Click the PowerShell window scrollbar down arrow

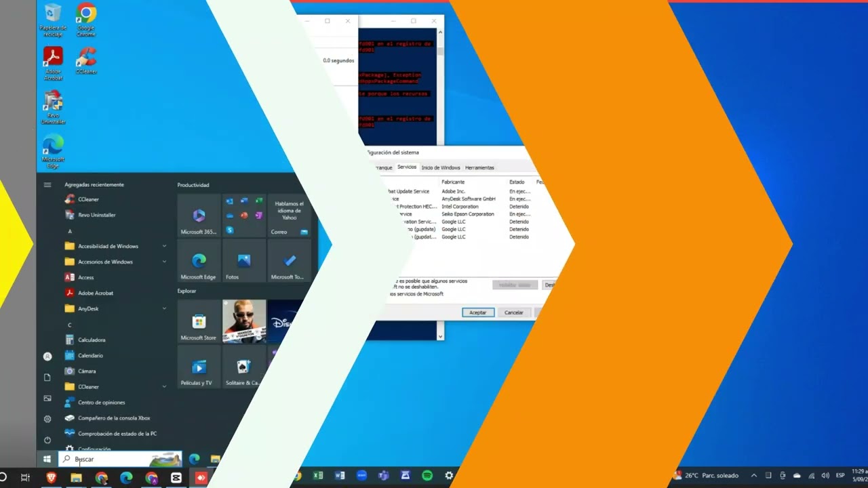coord(441,336)
